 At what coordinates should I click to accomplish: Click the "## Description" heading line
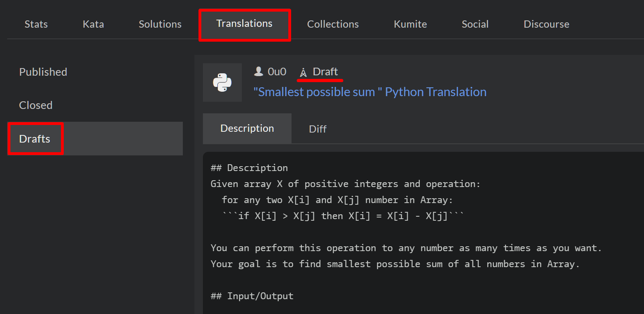249,168
